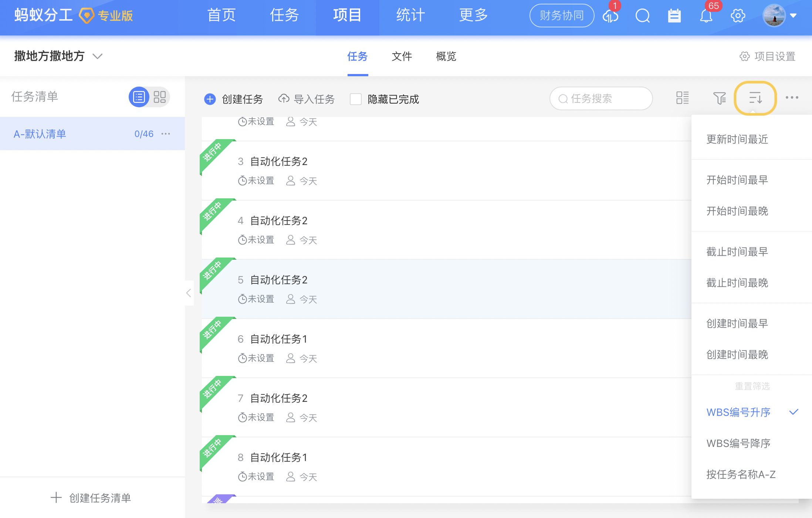Expand the 撒地方撒地方 project dropdown
The width and height of the screenshot is (812, 518).
click(x=97, y=56)
